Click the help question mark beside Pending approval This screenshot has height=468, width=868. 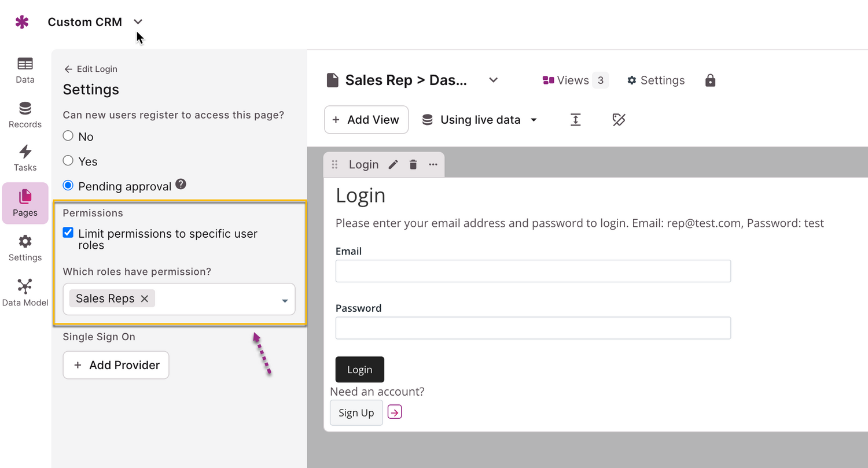(181, 185)
